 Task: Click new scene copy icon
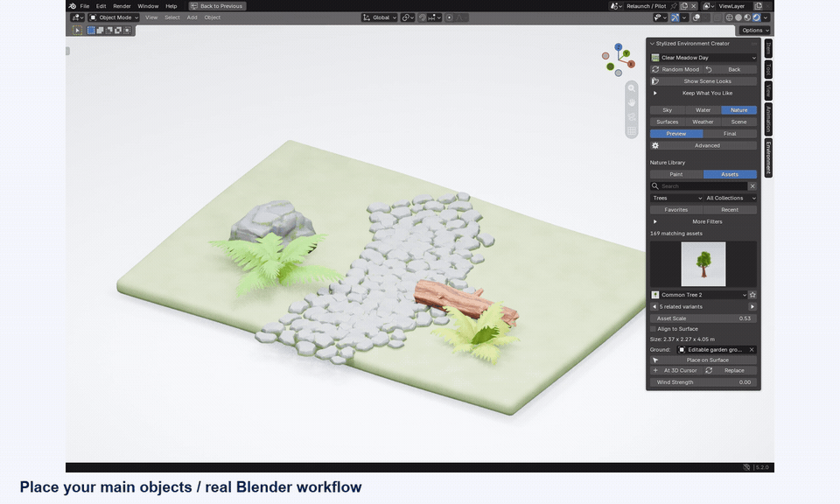point(684,6)
